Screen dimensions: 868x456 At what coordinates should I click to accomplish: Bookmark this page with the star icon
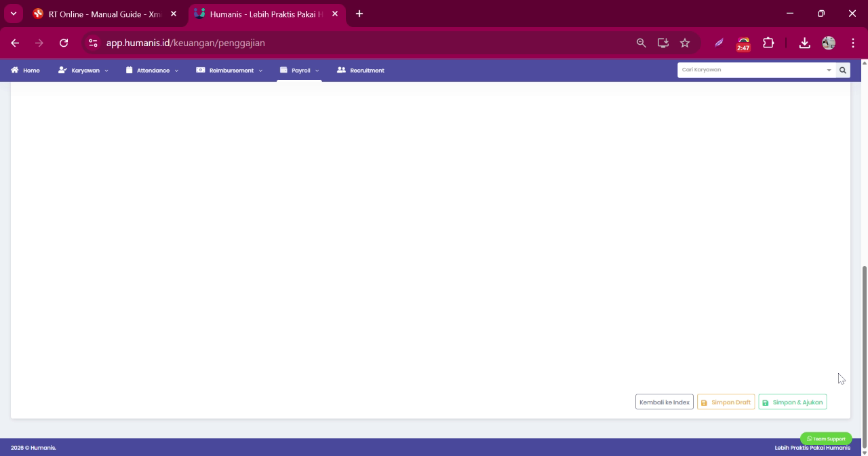685,43
